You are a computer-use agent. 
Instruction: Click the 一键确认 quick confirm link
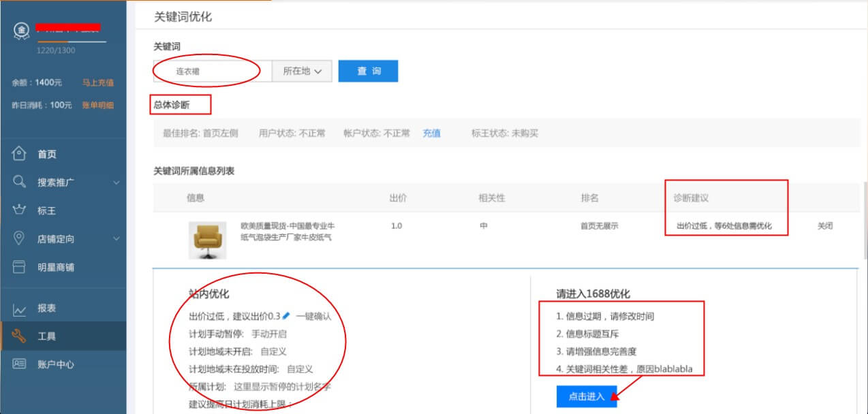pyautogui.click(x=313, y=317)
